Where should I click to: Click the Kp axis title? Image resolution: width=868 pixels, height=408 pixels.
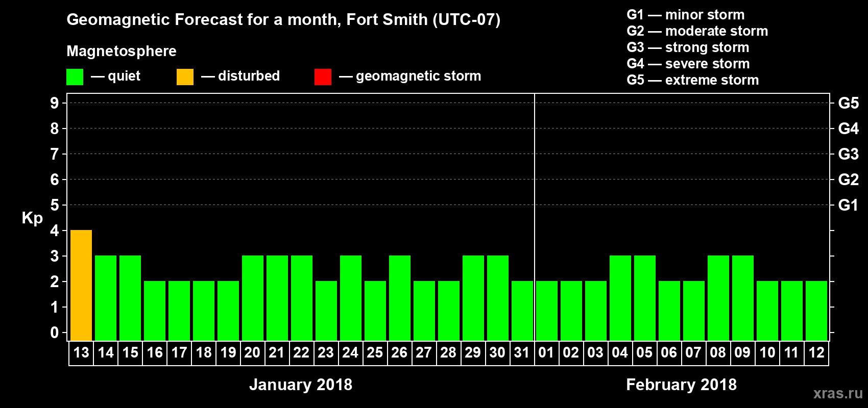click(x=32, y=218)
